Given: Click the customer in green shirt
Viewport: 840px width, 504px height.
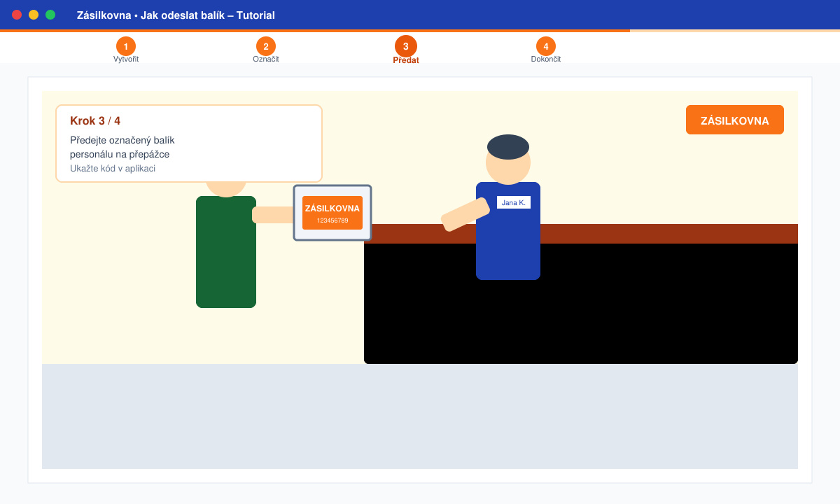Looking at the screenshot, I should pyautogui.click(x=226, y=252).
